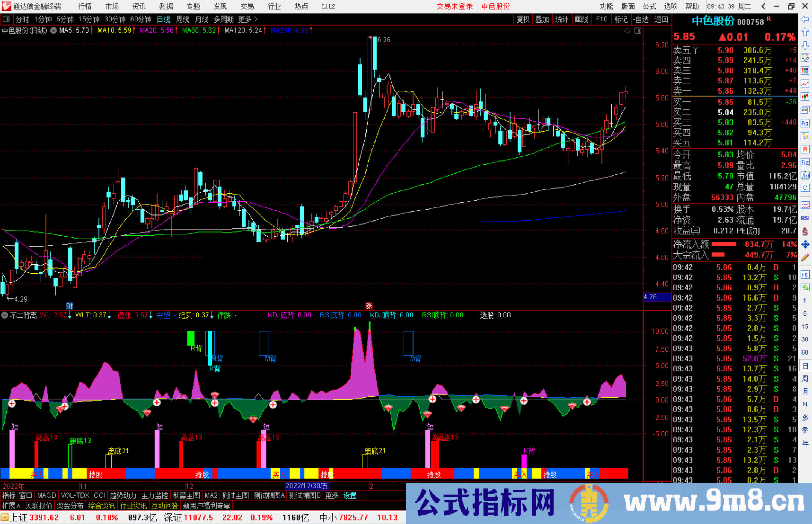The height and width of the screenshot is (524, 812).
Task: Click the back arrow in the right sidebar
Action: click(805, 19)
